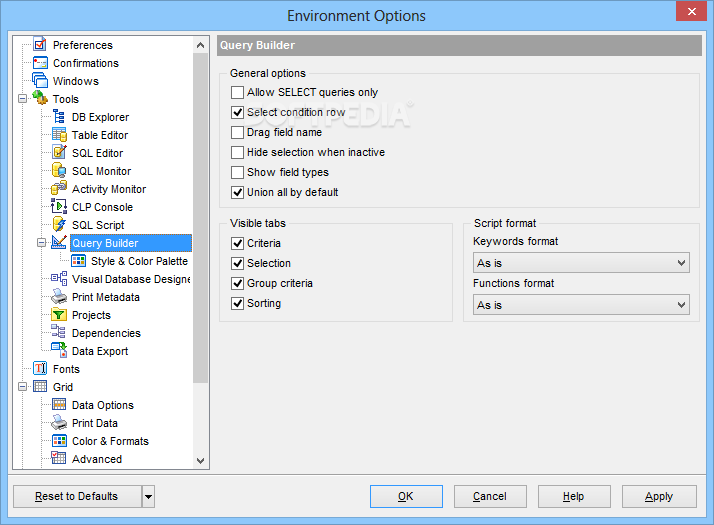714x525 pixels.
Task: Select Color & Formats tree item
Action: [110, 441]
